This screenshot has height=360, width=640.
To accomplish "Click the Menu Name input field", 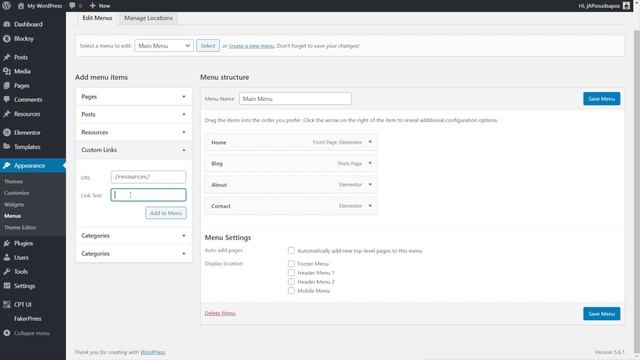I will [295, 98].
